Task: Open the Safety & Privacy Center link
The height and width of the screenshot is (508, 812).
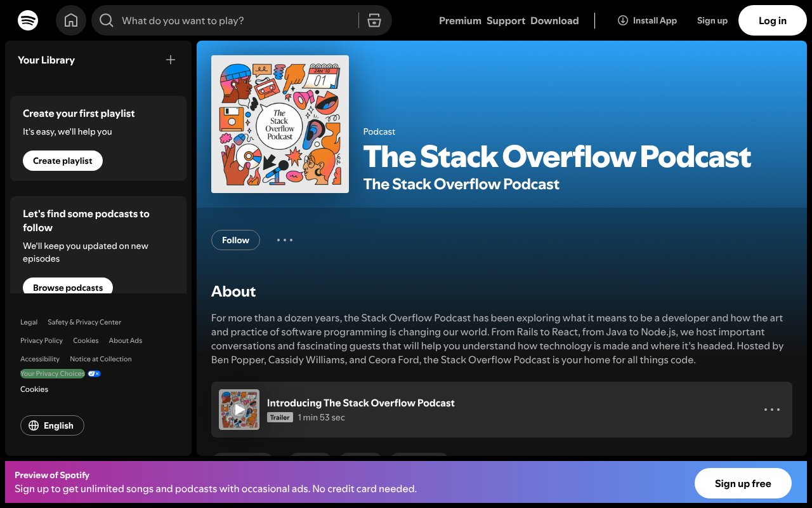Action: [84, 322]
